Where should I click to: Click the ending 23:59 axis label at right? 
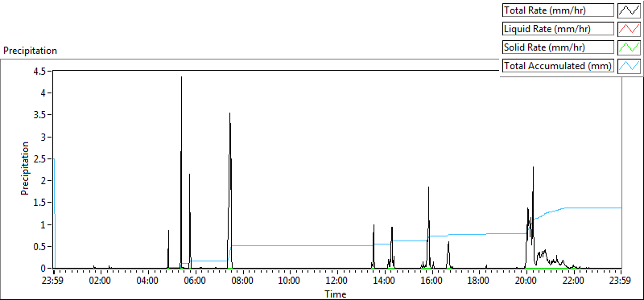(x=620, y=282)
